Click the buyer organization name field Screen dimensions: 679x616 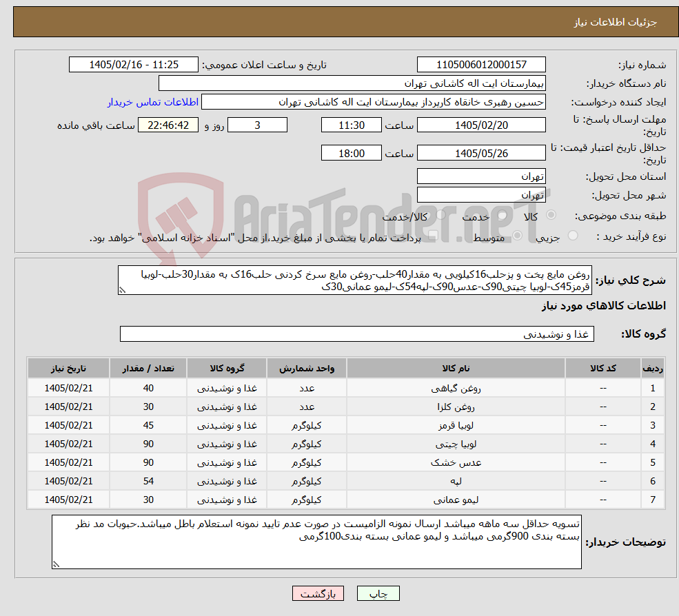coord(352,83)
